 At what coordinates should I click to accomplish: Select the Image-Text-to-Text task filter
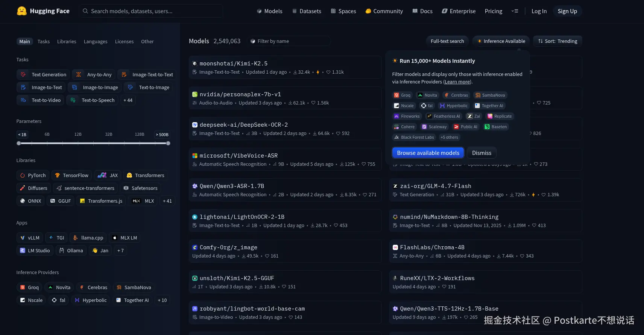click(x=147, y=74)
